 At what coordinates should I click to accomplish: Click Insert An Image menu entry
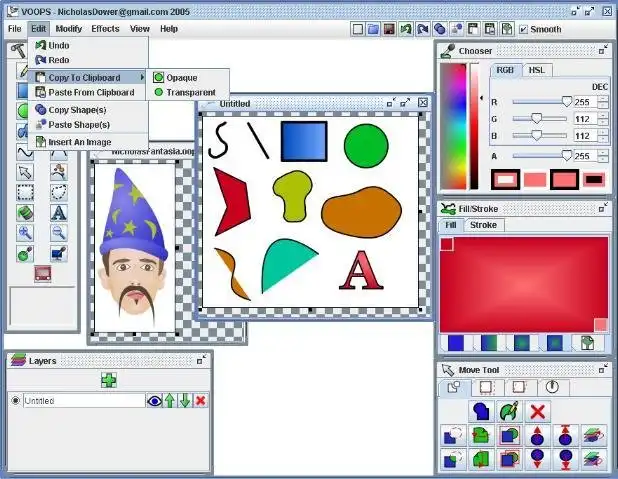pos(88,142)
